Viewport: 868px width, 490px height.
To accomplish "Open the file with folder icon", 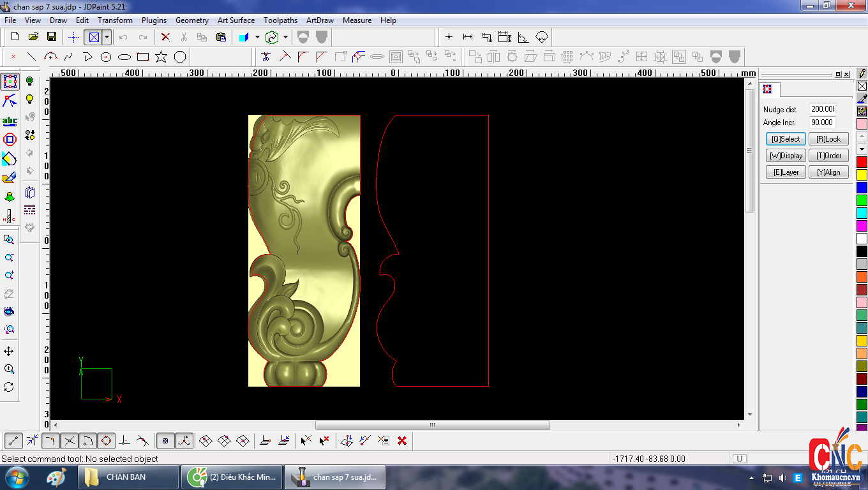I will (x=34, y=37).
